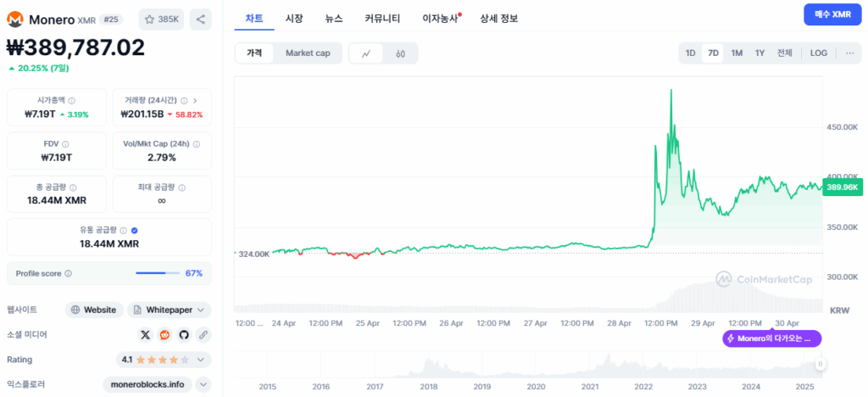
Task: Open the Website link
Action: [93, 310]
